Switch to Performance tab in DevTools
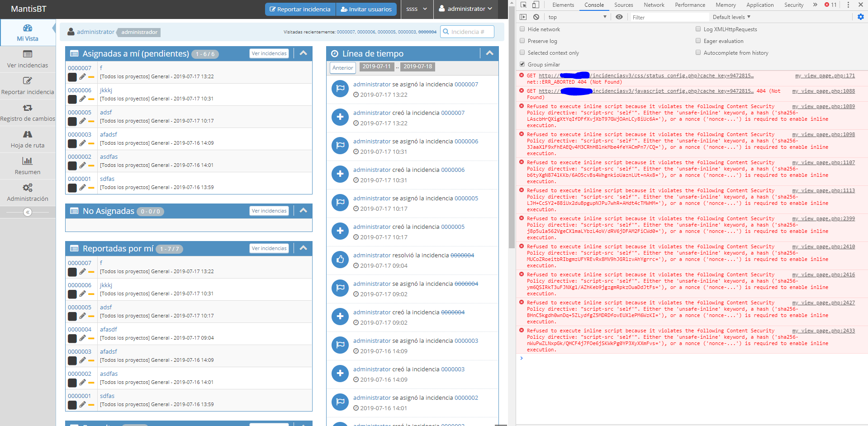Viewport: 868px width, 426px height. pyautogui.click(x=690, y=5)
